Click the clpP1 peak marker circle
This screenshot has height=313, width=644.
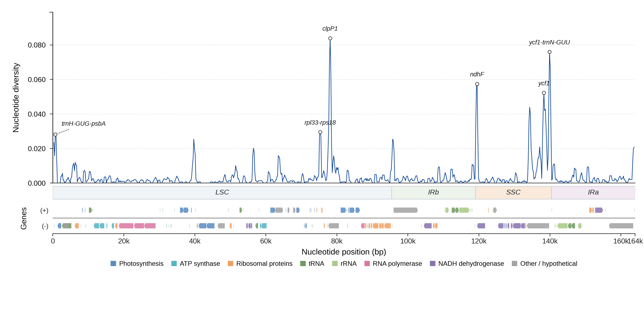coord(330,38)
